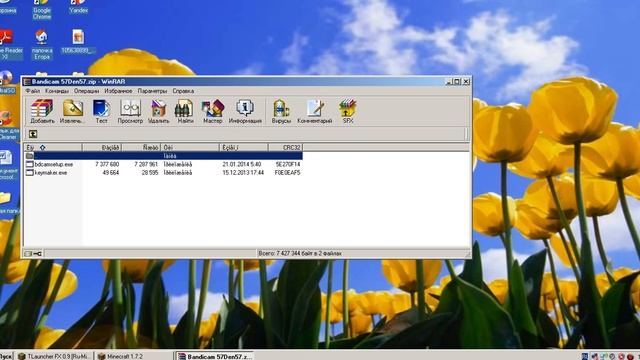This screenshot has height=360, width=640.
Task: Sort by the name column header
Action: coord(53,147)
